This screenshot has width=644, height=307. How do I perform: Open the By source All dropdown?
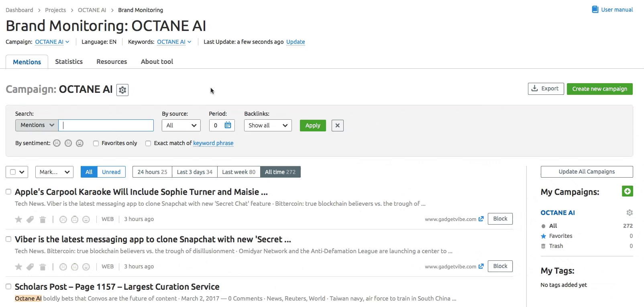click(x=181, y=125)
